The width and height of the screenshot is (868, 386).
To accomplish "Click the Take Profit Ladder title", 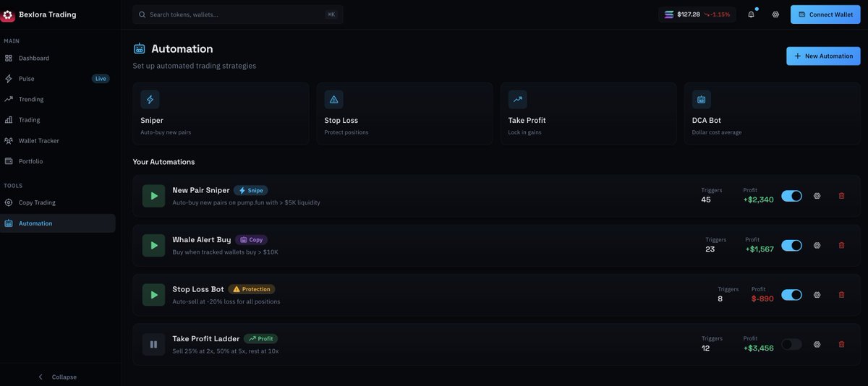I will click(206, 338).
